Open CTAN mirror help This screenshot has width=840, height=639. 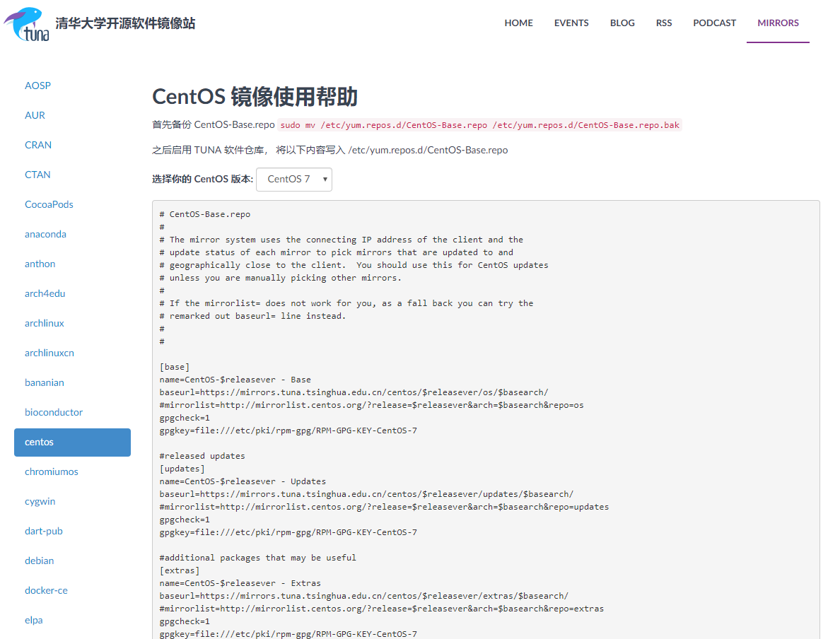pos(37,175)
